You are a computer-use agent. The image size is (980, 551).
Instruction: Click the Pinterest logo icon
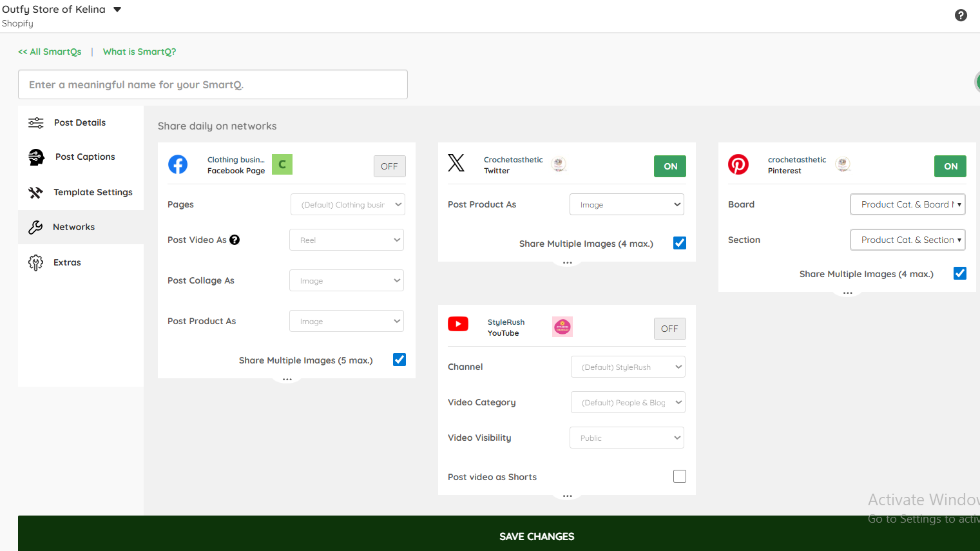click(x=738, y=164)
